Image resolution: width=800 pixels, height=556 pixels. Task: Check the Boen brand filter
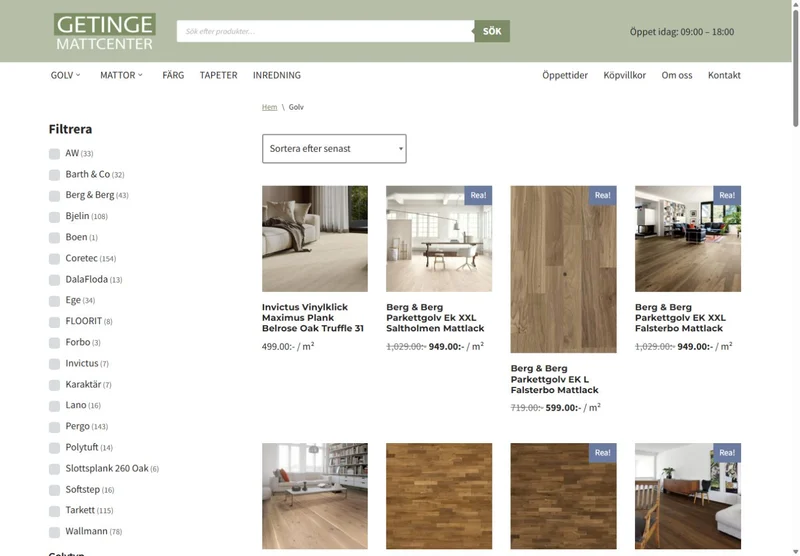(x=55, y=238)
